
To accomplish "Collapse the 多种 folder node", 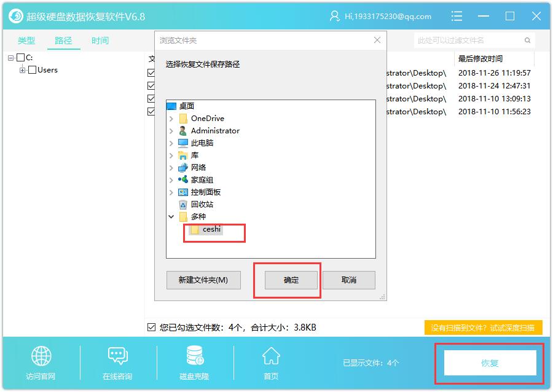I will 171,217.
